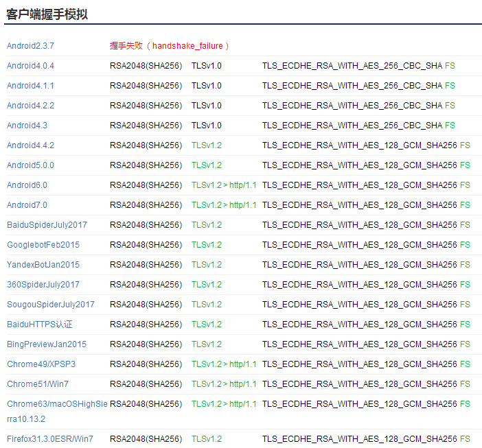Click the green FS label in Android4.1.1 row
Image resolution: width=482 pixels, height=448 pixels.
(x=450, y=86)
